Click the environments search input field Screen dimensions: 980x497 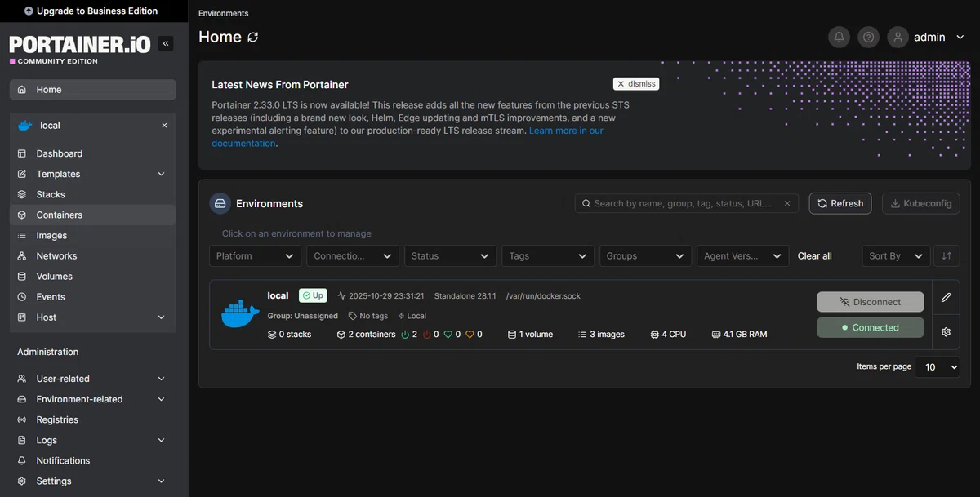point(686,203)
